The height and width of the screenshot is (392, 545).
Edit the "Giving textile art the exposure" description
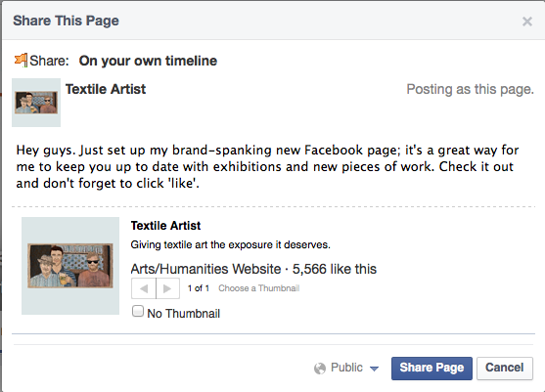tap(230, 244)
